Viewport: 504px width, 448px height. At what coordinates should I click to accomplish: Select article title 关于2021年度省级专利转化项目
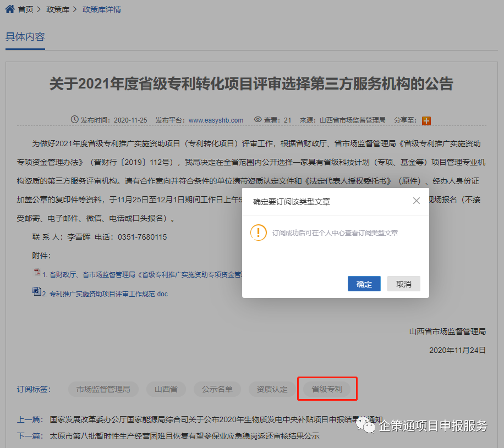(x=251, y=84)
